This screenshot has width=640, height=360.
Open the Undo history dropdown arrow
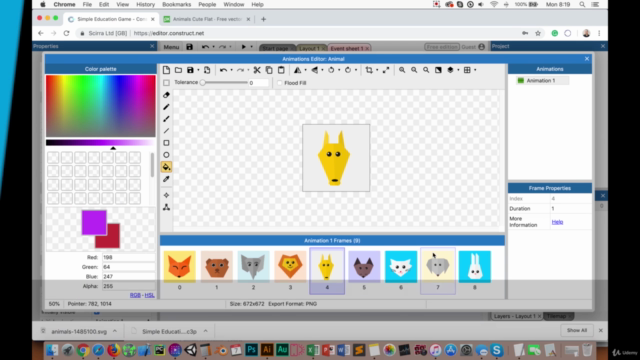point(231,70)
